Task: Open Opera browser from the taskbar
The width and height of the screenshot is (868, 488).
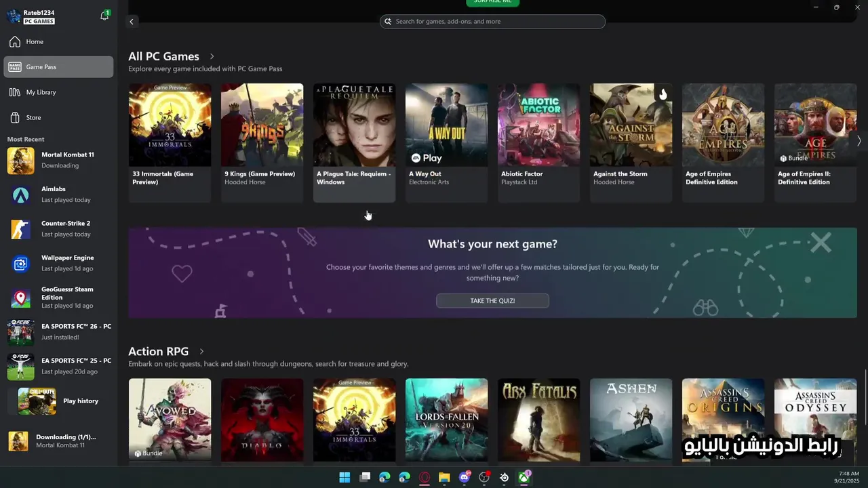Action: click(x=425, y=478)
